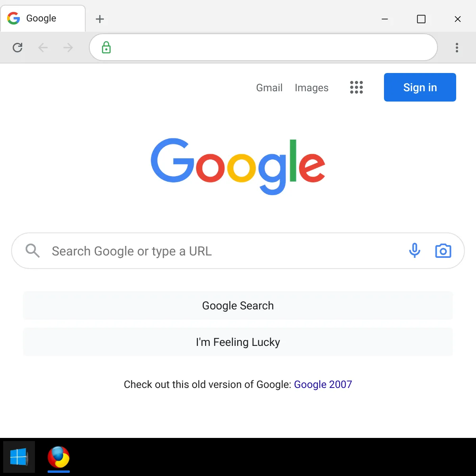The height and width of the screenshot is (476, 476).
Task: Open the browser three-dot menu
Action: [x=457, y=48]
